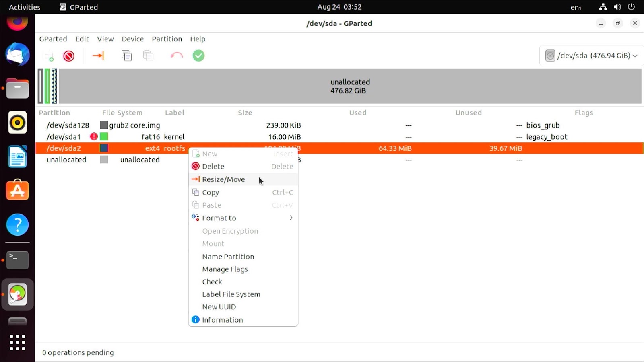Click the unallocated 476.82 GiB block in disk map
644x362 pixels.
click(x=350, y=86)
